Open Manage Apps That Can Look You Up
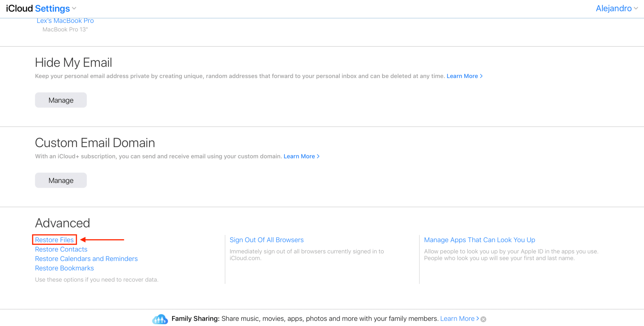This screenshot has width=644, height=326. click(479, 240)
